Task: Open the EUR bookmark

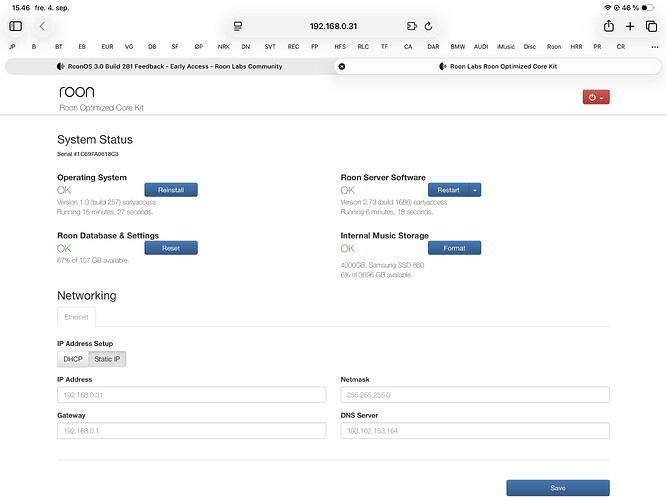Action: (107, 47)
